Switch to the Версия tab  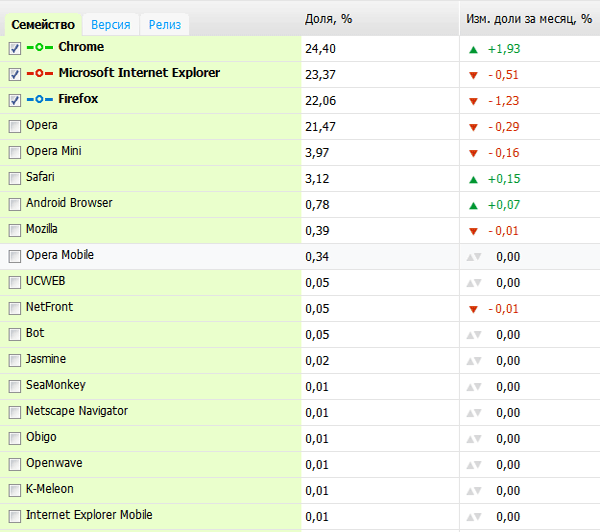(x=111, y=24)
